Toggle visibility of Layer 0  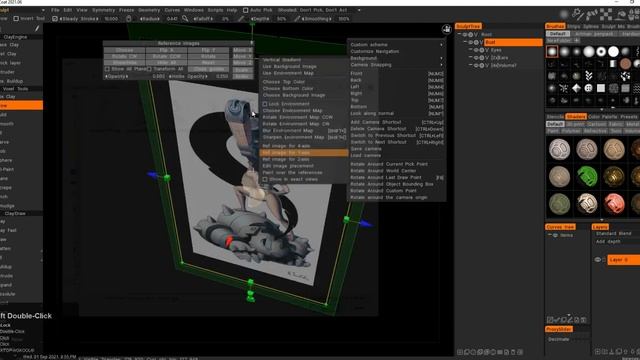tap(598, 260)
